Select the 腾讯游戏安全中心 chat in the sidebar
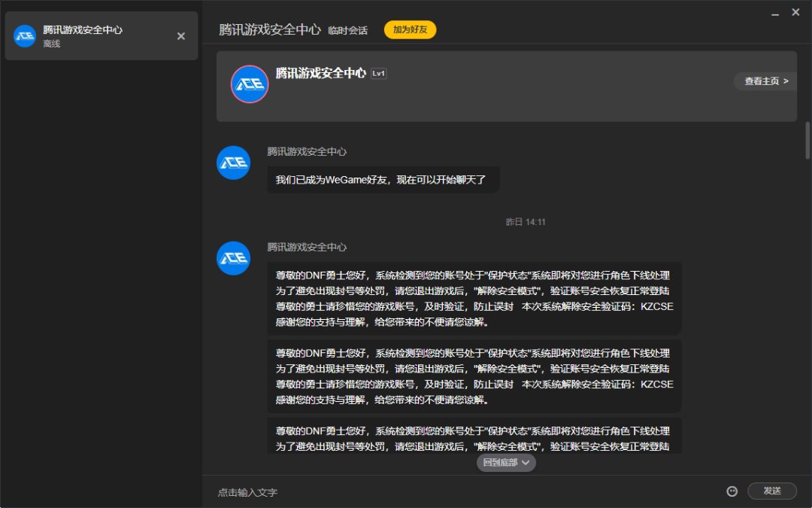812x508 pixels. (101, 36)
